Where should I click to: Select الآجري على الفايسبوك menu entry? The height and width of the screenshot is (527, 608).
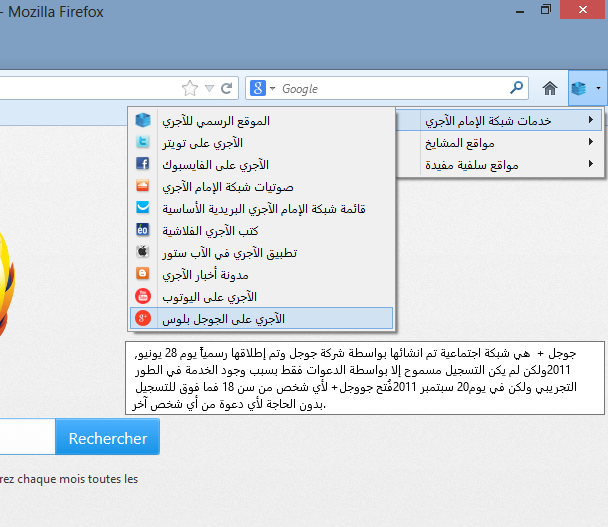[261, 165]
